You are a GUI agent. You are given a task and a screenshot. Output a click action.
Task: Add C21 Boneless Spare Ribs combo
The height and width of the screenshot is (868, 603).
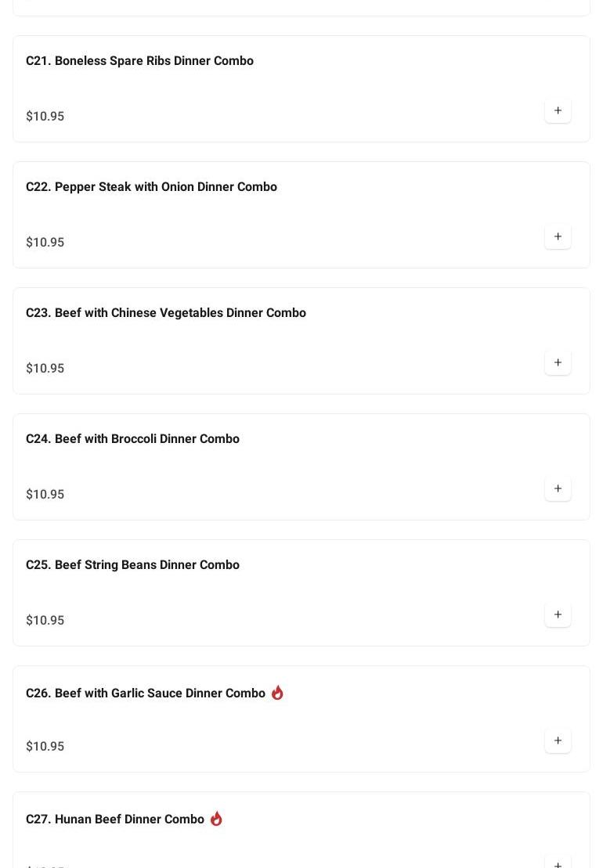click(x=558, y=111)
